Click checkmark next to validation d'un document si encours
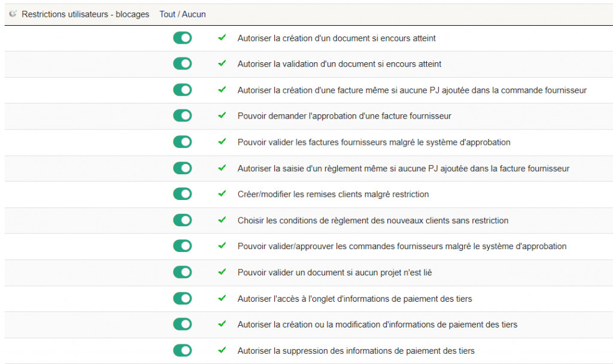Viewport: 613px width, 364px height. pos(222,63)
